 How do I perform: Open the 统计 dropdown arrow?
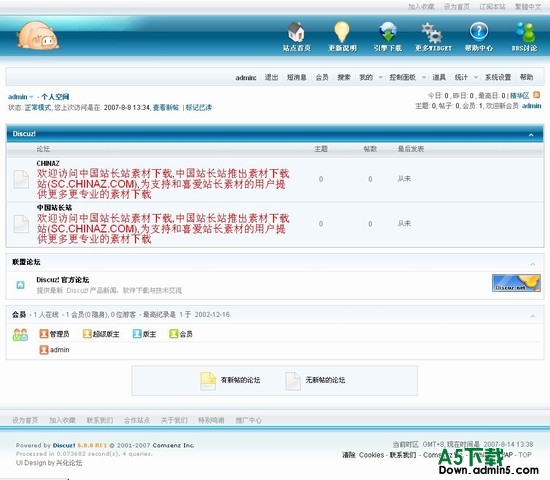(476, 77)
